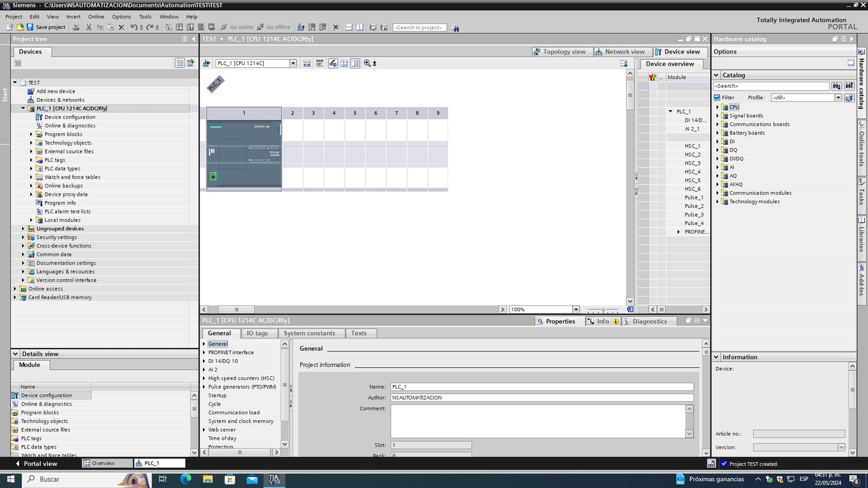Click the Undo arrow icon
This screenshot has height=488, width=868.
pos(133,27)
